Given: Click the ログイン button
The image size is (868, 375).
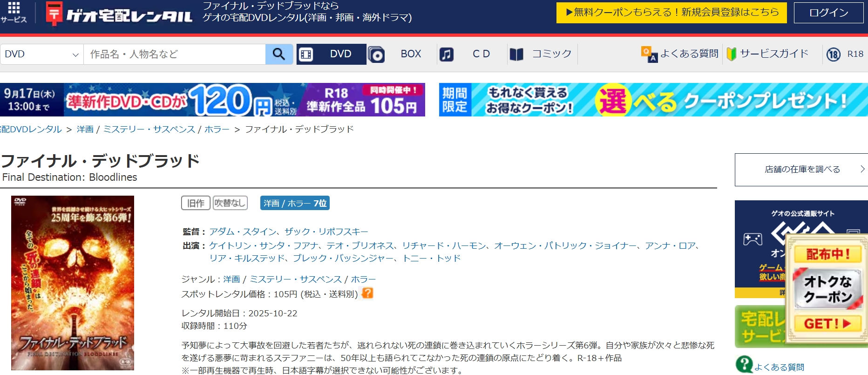Looking at the screenshot, I should pyautogui.click(x=829, y=13).
